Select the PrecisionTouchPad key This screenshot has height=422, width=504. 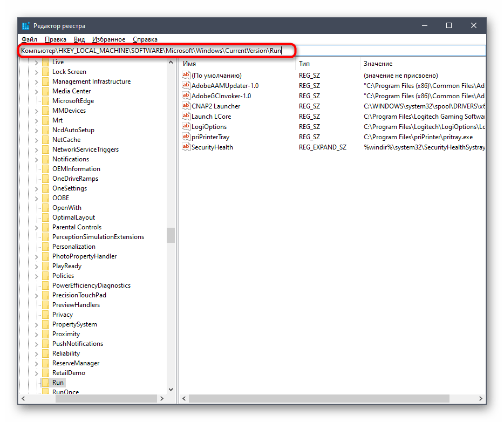[x=79, y=295]
